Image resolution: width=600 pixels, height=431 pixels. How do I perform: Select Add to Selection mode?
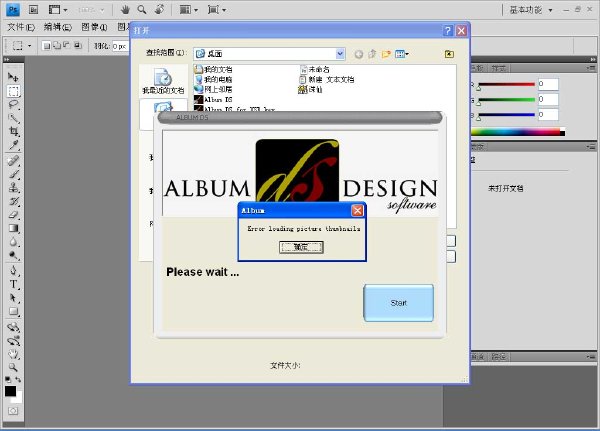(x=57, y=46)
